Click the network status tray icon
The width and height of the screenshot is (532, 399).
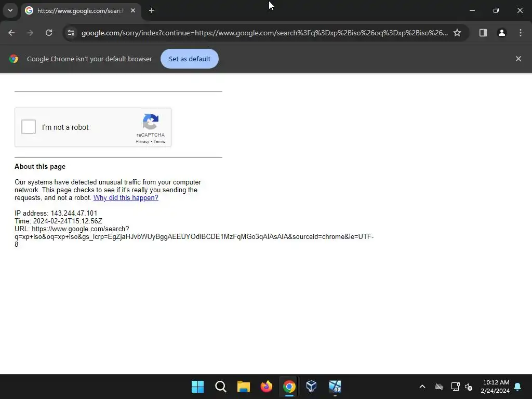pyautogui.click(x=455, y=387)
